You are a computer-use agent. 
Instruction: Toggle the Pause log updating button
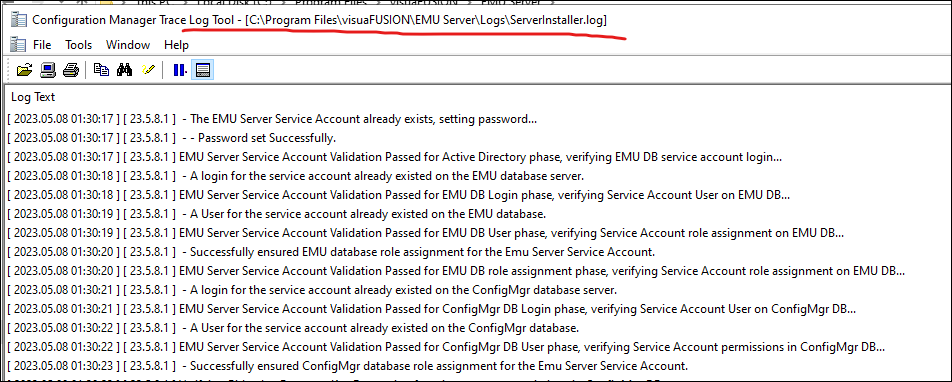(179, 70)
